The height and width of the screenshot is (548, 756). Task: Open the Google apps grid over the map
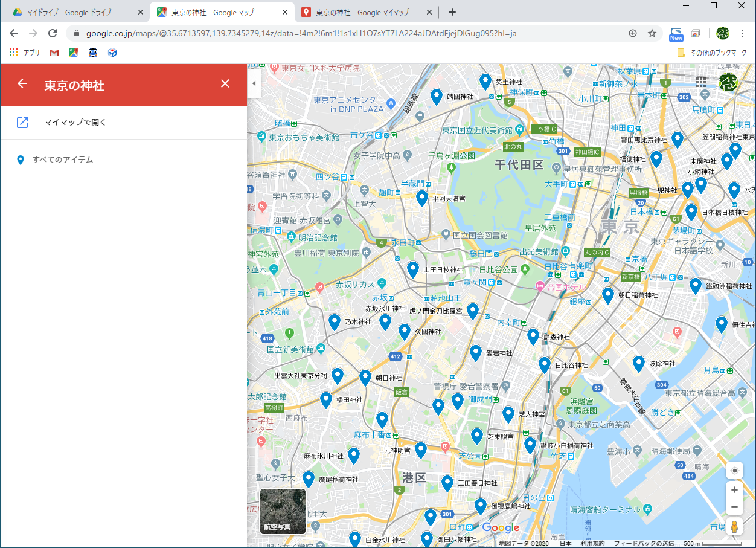pos(700,82)
